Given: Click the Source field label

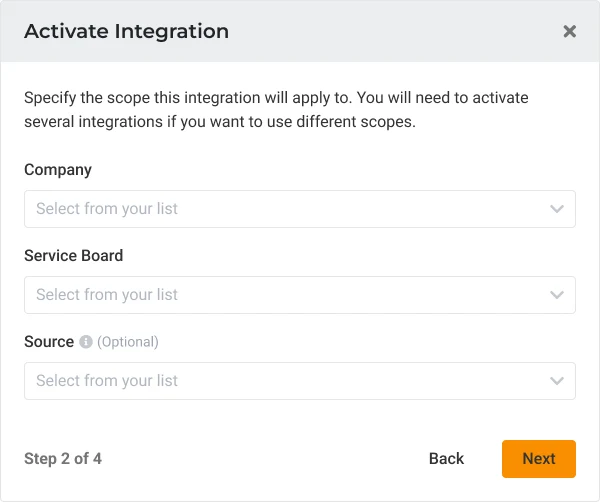Looking at the screenshot, I should (x=49, y=342).
